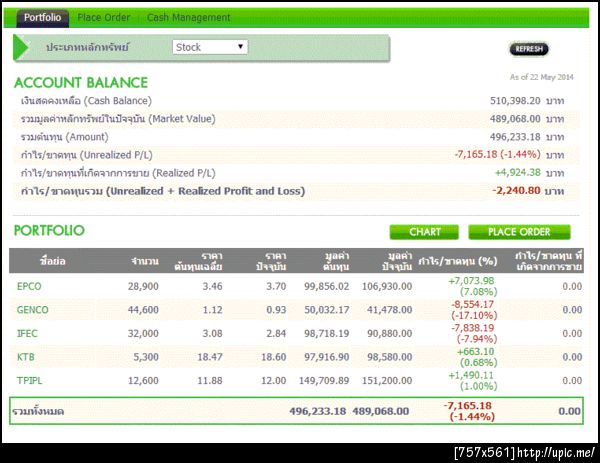The height and width of the screenshot is (463, 600).
Task: Select total row loss -7,165.18
Action: tap(468, 406)
